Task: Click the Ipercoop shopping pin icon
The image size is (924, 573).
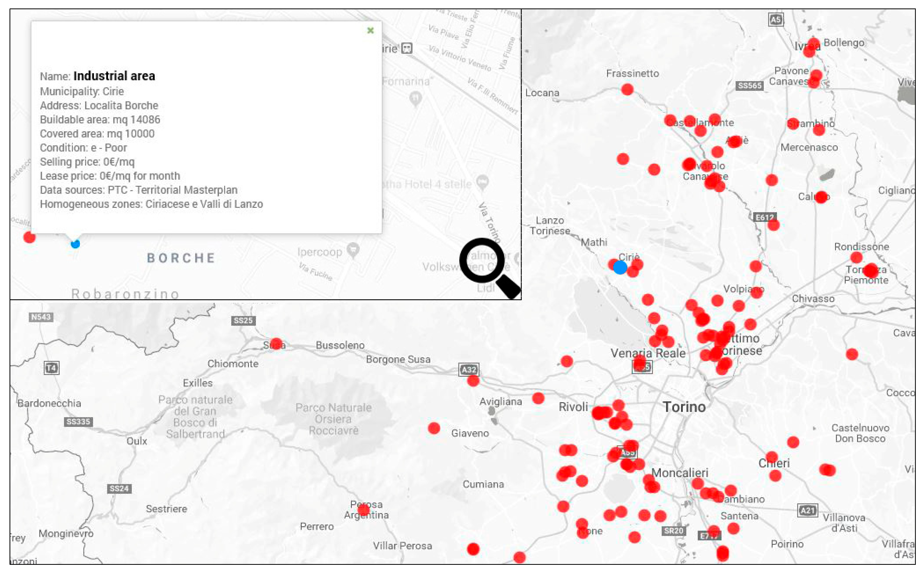Action: (353, 250)
